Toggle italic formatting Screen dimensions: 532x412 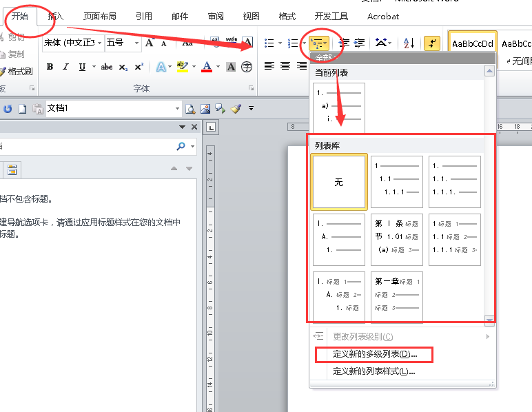(x=66, y=67)
